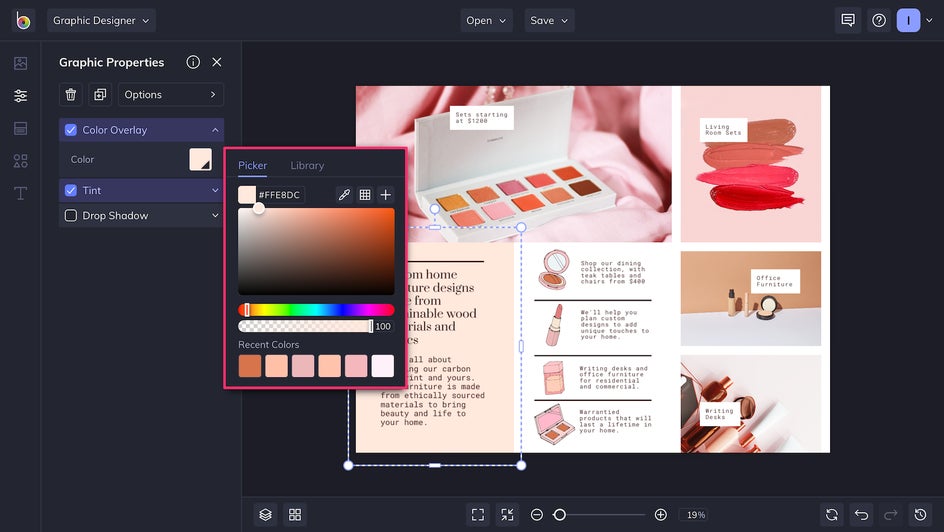Click the compact mirror illustration on canvas
This screenshot has height=532, width=944.
pos(554,270)
